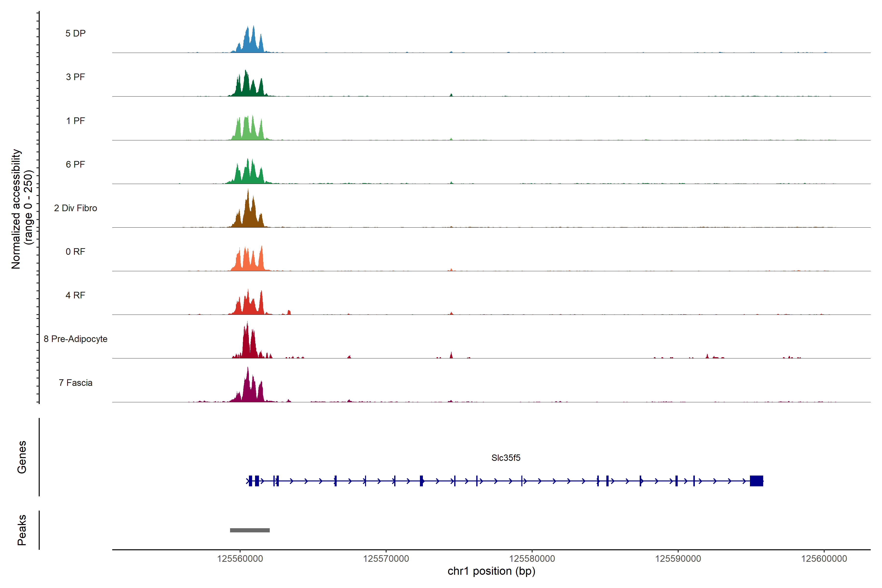Image resolution: width=882 pixels, height=588 pixels.
Task: Click the gray peak bar
Action: 250,530
